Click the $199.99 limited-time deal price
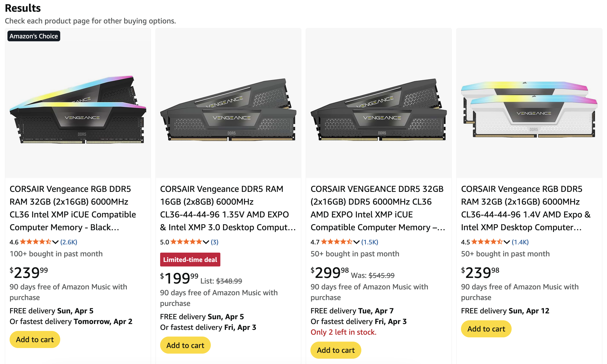This screenshot has height=364, width=607. pos(179,278)
